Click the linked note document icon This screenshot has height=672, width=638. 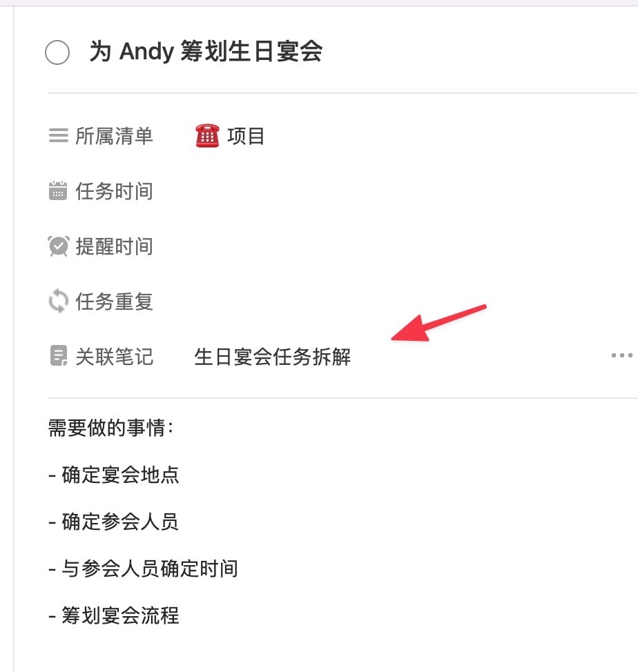[59, 356]
